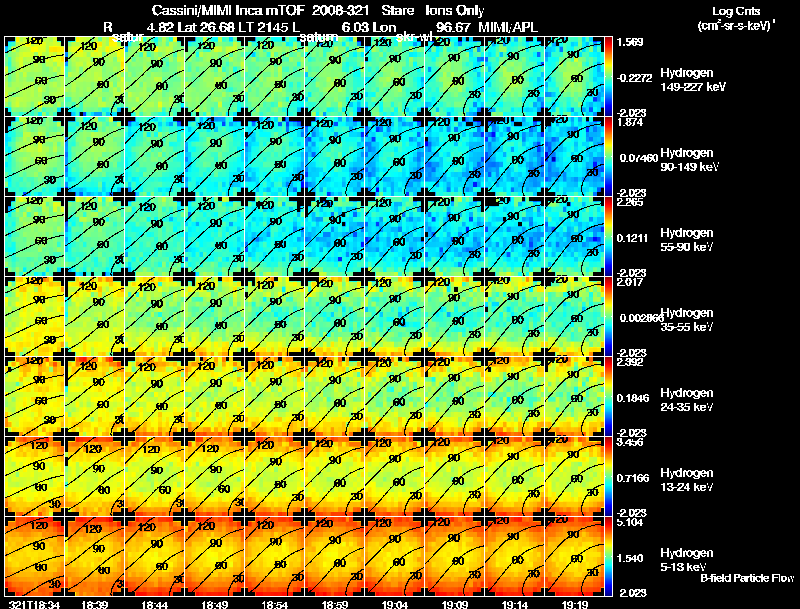Click the 5.104 scale maximum value

pyautogui.click(x=630, y=522)
